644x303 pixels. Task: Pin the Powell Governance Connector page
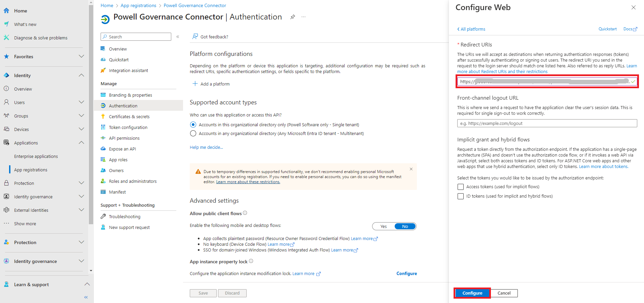coord(293,17)
